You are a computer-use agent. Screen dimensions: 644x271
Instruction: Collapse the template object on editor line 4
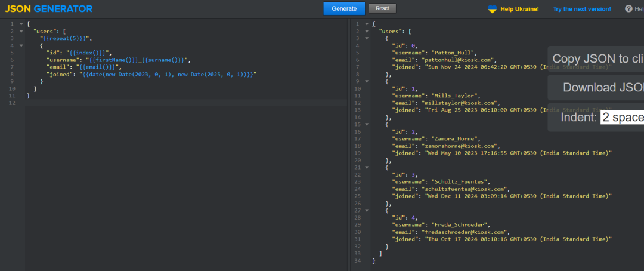[21, 45]
